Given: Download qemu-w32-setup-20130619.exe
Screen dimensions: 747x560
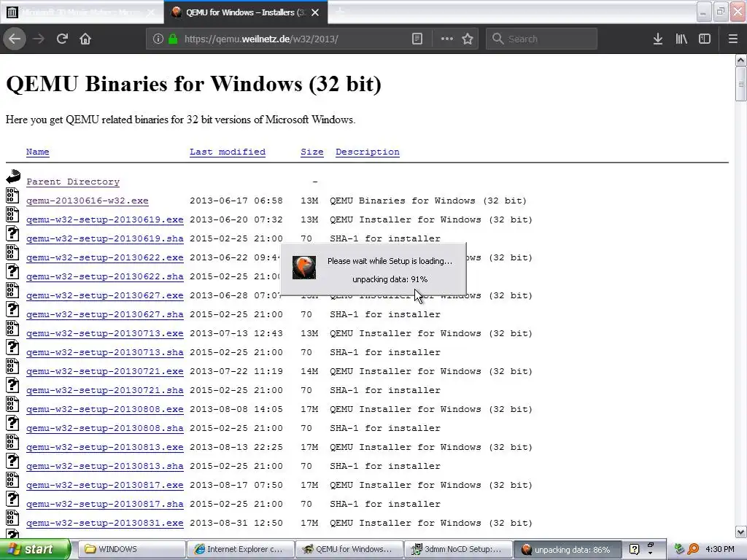Looking at the screenshot, I should pyautogui.click(x=105, y=220).
